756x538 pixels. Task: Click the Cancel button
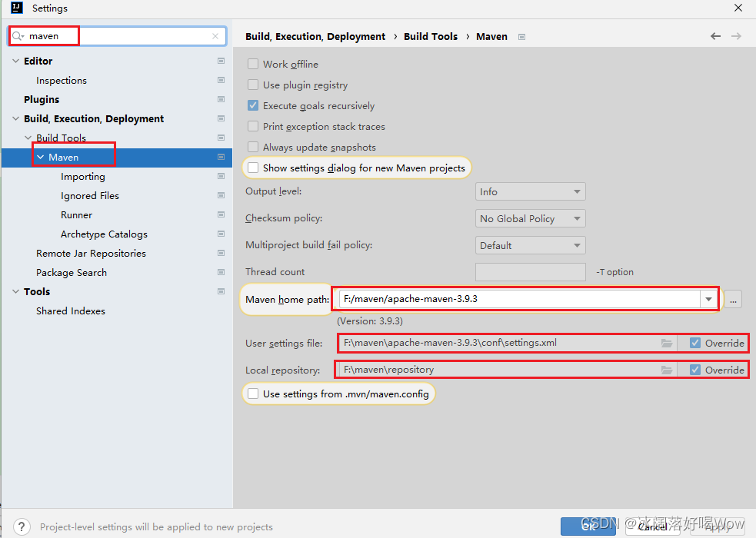652,526
